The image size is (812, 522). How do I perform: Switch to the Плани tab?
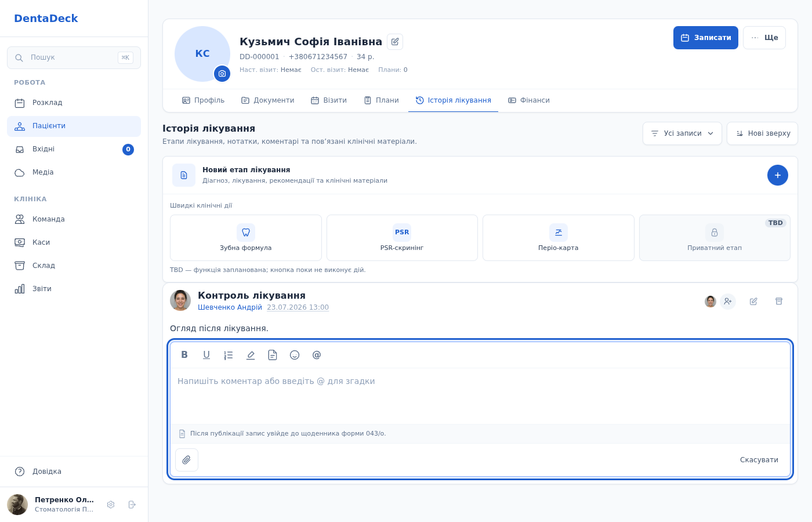[x=381, y=100]
